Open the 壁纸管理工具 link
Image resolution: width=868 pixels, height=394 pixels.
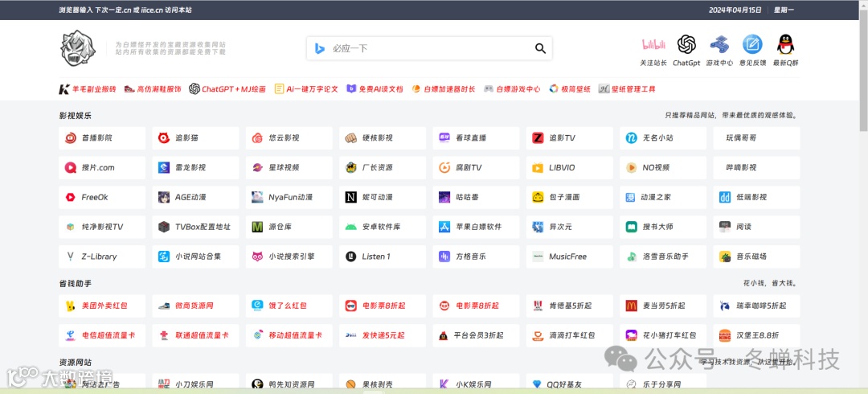point(627,88)
